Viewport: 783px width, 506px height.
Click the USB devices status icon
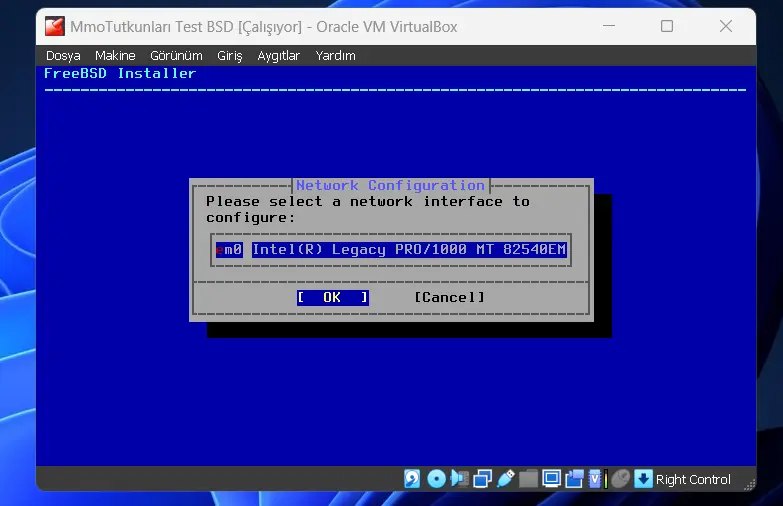click(x=505, y=479)
